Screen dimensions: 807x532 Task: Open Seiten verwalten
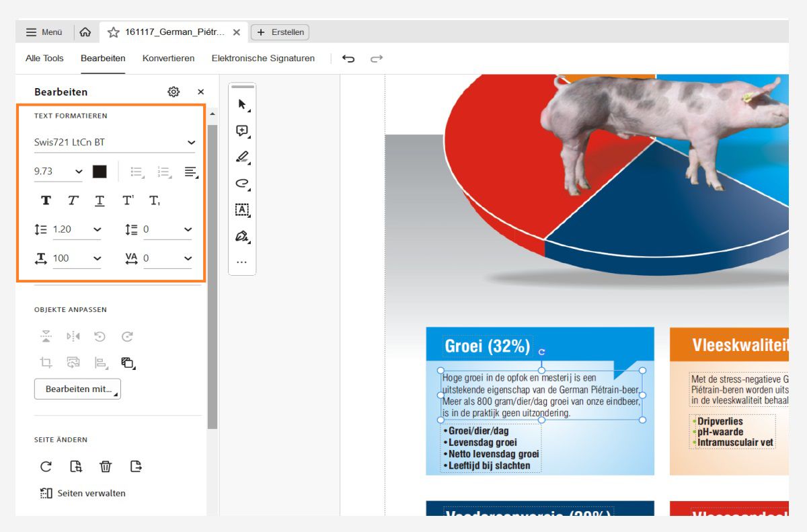click(83, 493)
